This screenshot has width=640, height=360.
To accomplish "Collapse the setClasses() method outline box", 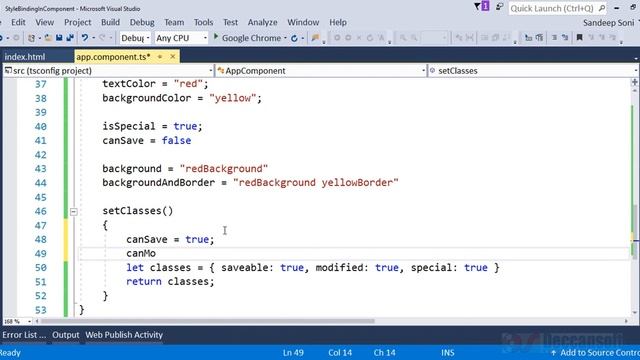I will 73,211.
